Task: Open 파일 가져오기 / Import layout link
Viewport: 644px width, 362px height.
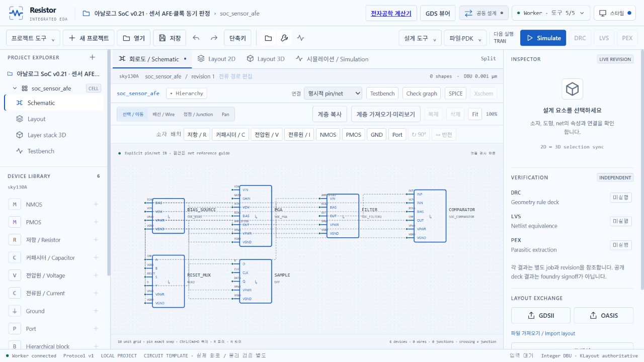Action: (x=543, y=333)
